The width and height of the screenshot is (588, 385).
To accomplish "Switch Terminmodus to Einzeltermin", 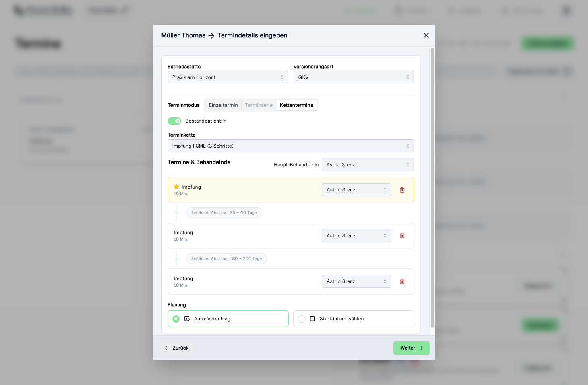I will tap(223, 105).
